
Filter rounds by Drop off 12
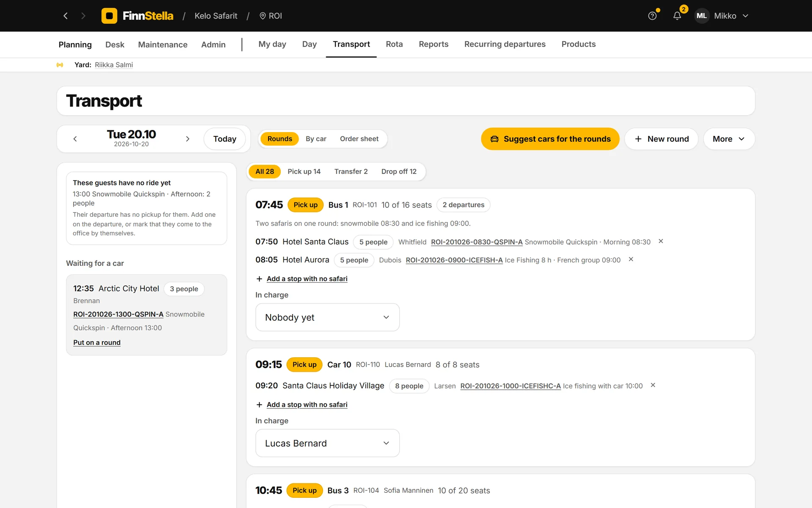pos(399,171)
